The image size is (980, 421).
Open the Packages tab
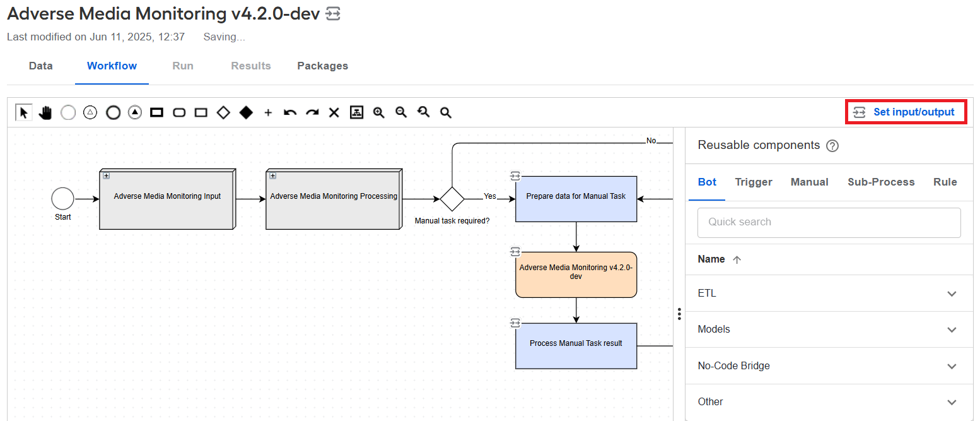pos(322,66)
